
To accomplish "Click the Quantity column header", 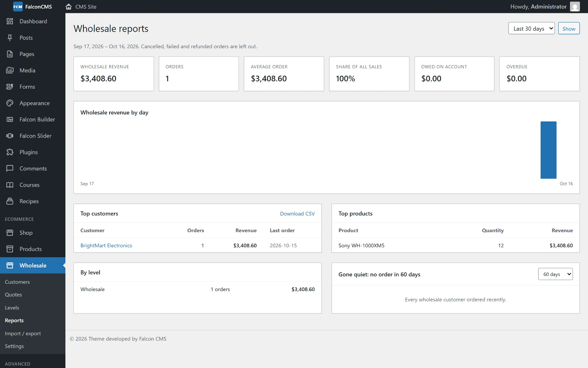I will (x=493, y=230).
